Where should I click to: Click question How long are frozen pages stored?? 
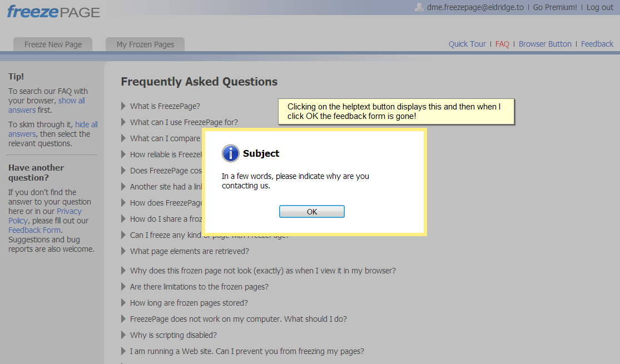189,303
